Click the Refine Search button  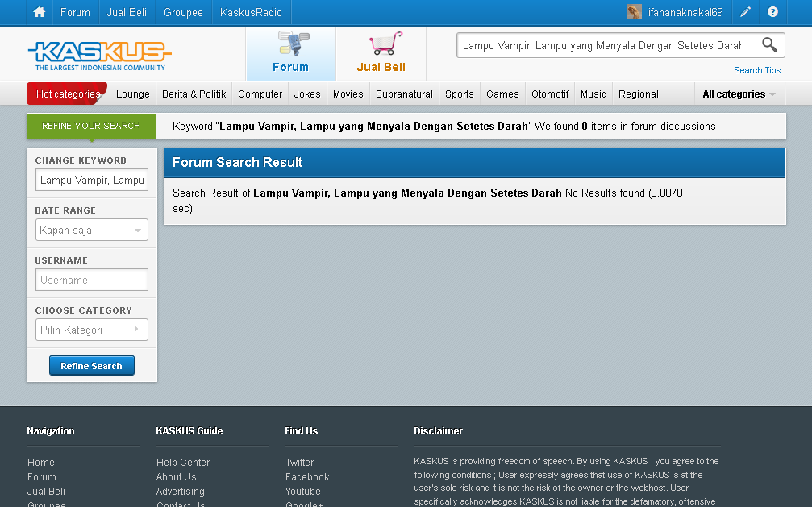tap(92, 366)
